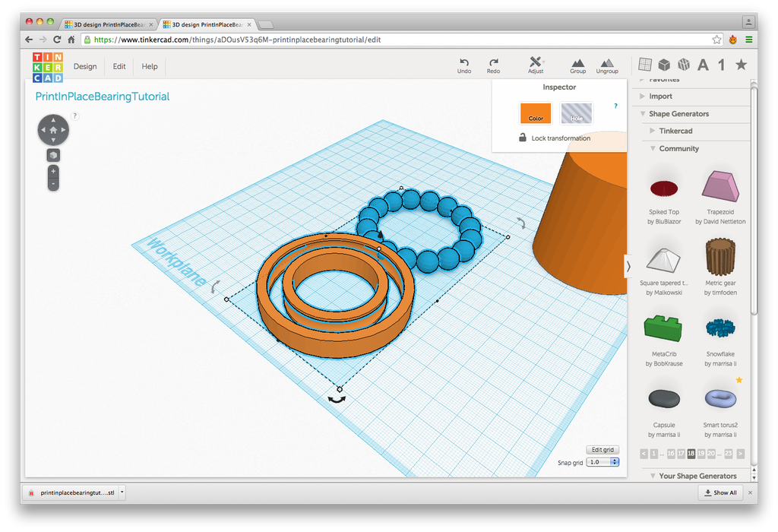Open the orange Color swatch

(x=536, y=113)
